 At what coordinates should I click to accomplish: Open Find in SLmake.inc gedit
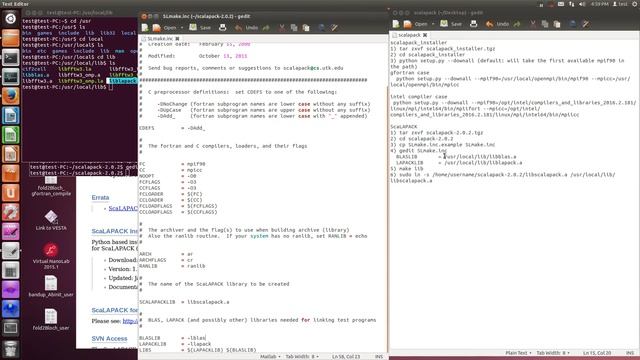click(322, 28)
